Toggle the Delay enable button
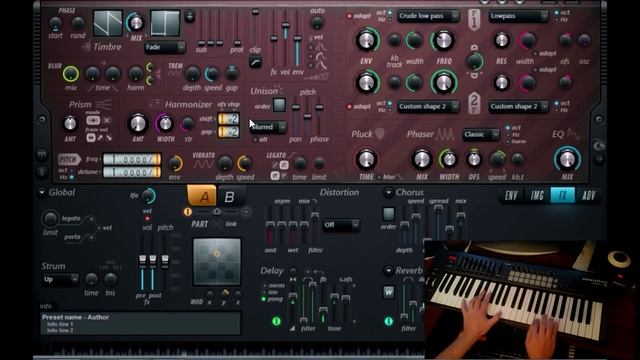Screen dimensions: 640x360 pos(276,321)
